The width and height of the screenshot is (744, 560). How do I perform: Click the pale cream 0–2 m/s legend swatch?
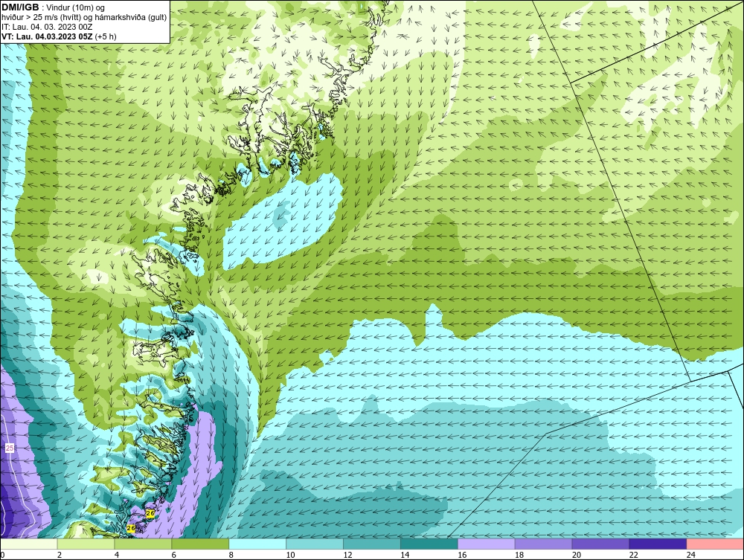click(28, 544)
